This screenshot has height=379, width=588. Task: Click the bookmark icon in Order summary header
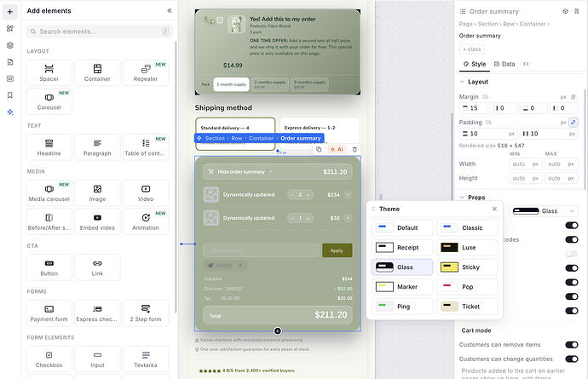(x=577, y=11)
